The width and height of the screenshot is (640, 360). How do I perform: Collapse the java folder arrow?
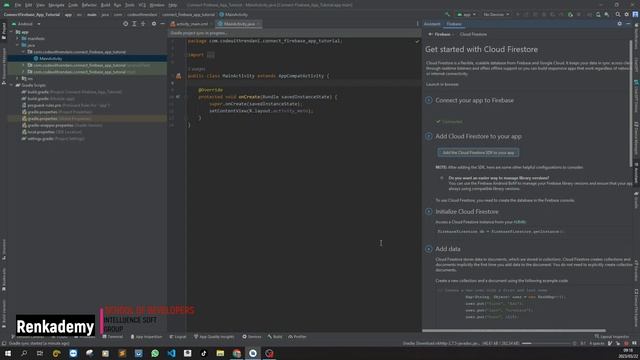18,45
